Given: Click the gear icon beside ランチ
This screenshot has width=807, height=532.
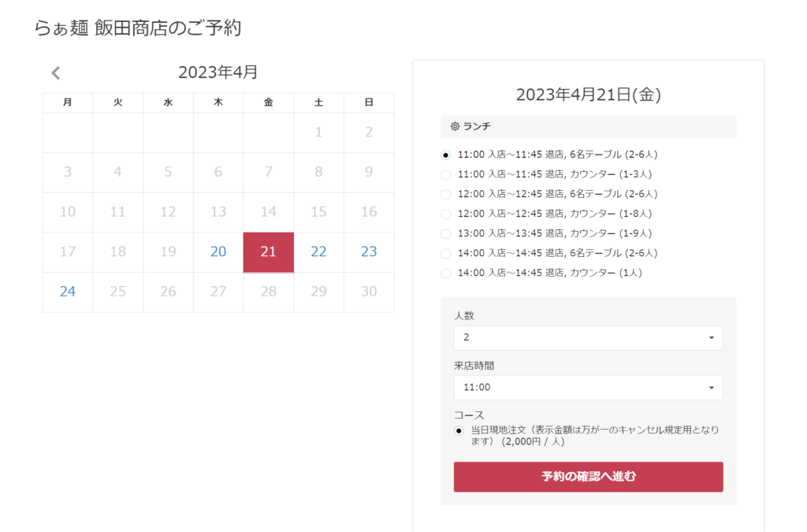Looking at the screenshot, I should (x=455, y=126).
